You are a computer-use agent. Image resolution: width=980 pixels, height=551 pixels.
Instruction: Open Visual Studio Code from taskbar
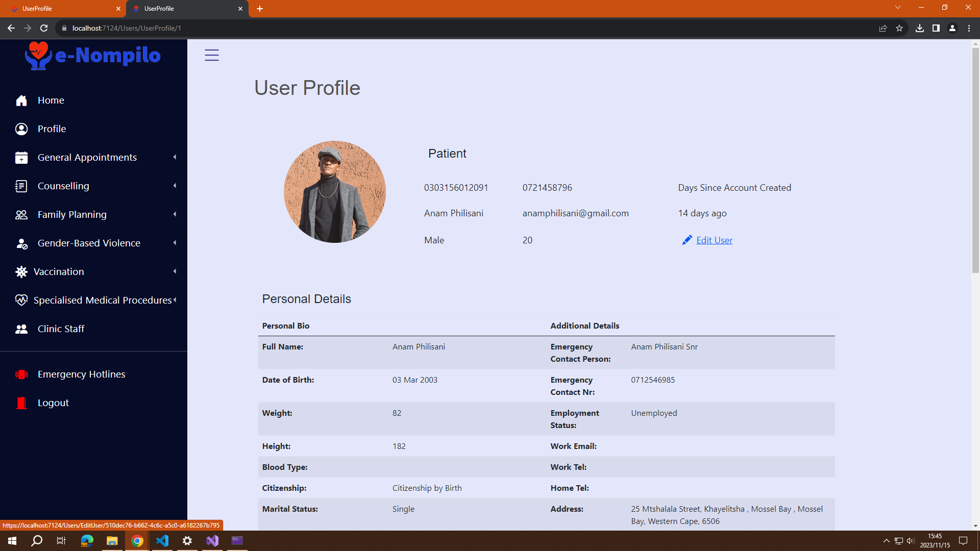point(162,541)
